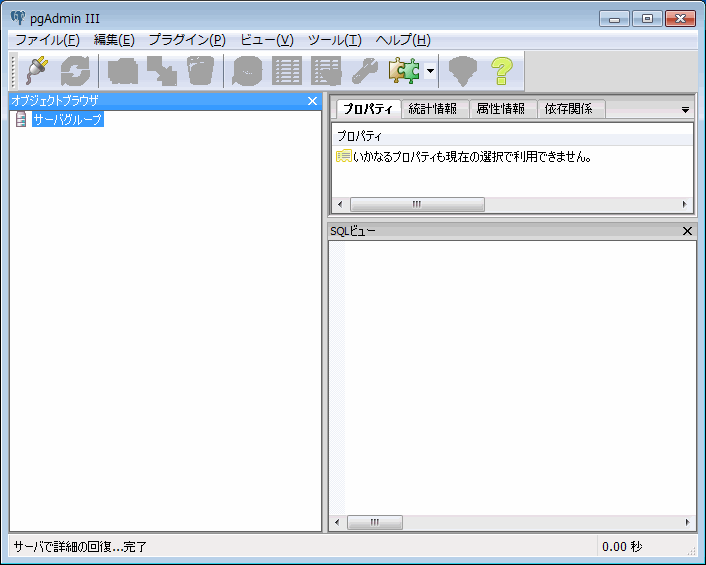Click the plugins puzzle piece icon

404,71
